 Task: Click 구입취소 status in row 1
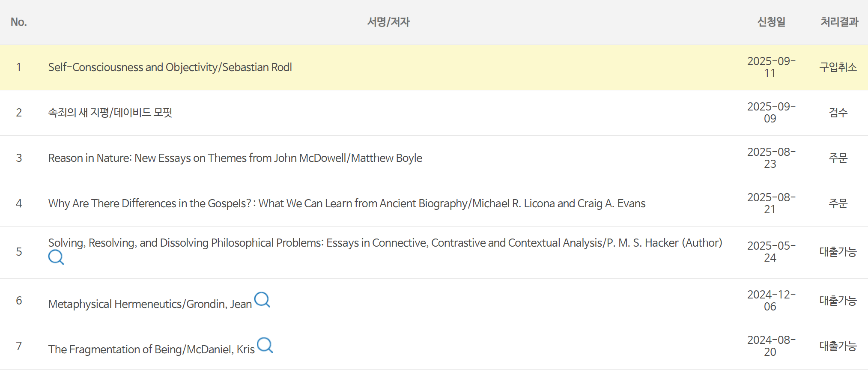coord(838,67)
